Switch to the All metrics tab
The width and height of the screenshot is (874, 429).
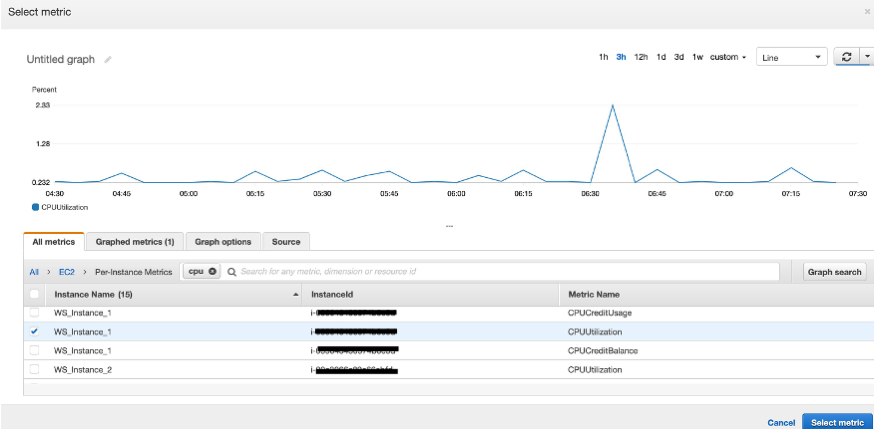click(54, 242)
